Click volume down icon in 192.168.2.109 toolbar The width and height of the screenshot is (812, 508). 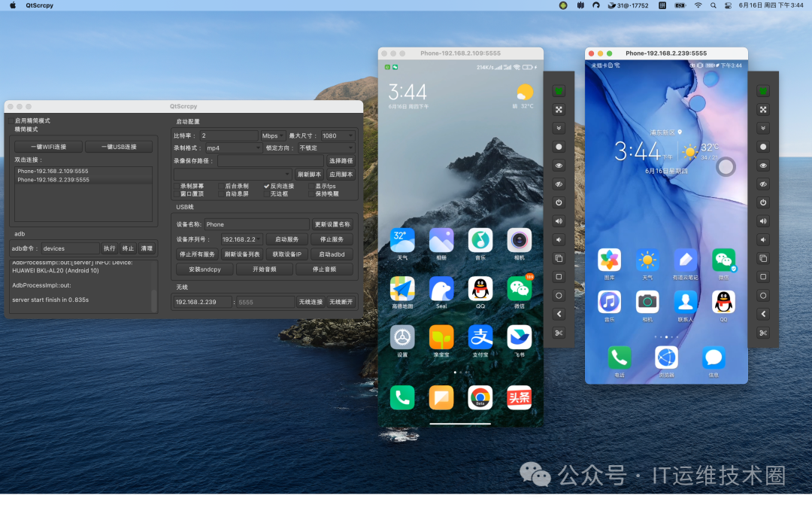pyautogui.click(x=559, y=239)
